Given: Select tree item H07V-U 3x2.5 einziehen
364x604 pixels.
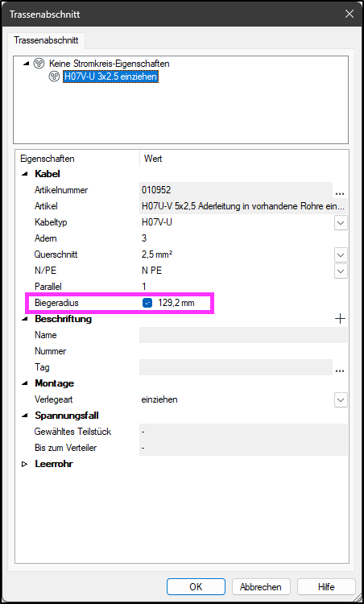Looking at the screenshot, I should [x=110, y=77].
